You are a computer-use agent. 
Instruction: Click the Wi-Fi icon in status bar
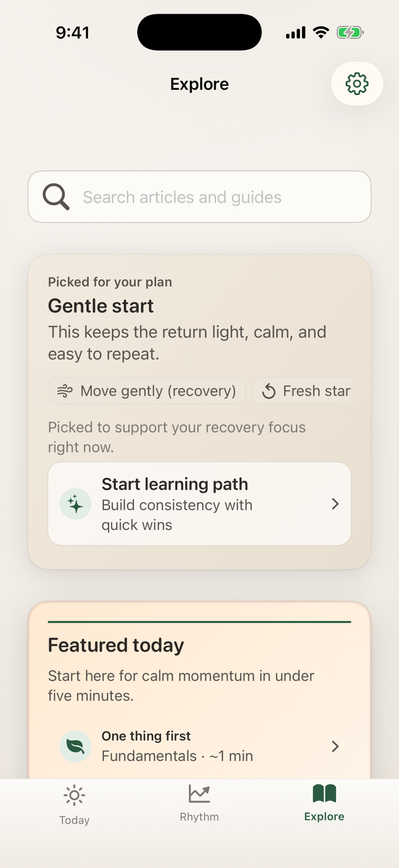click(x=320, y=32)
